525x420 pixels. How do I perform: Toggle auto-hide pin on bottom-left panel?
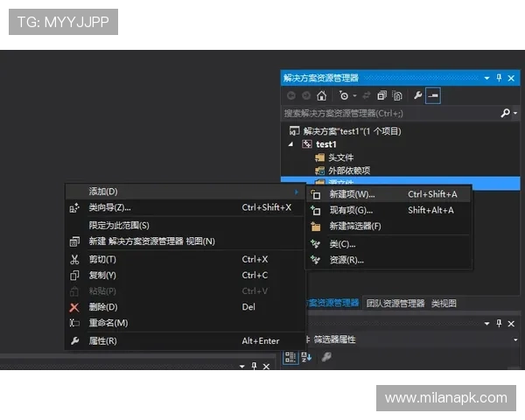pyautogui.click(x=254, y=366)
